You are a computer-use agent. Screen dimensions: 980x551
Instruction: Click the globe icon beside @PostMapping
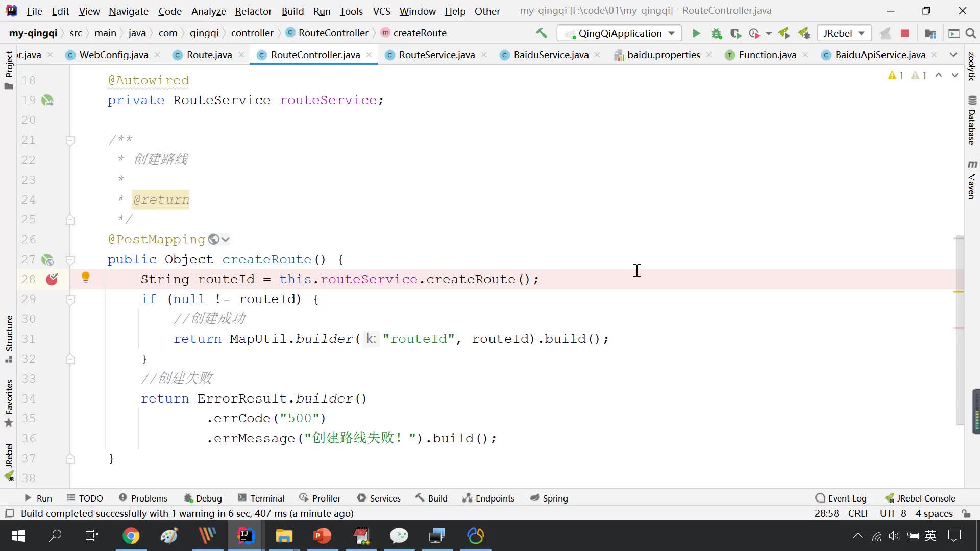point(214,239)
